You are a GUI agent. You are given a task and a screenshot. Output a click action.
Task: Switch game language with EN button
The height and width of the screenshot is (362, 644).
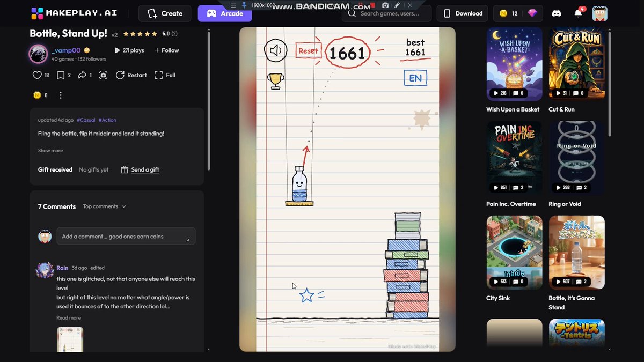415,78
